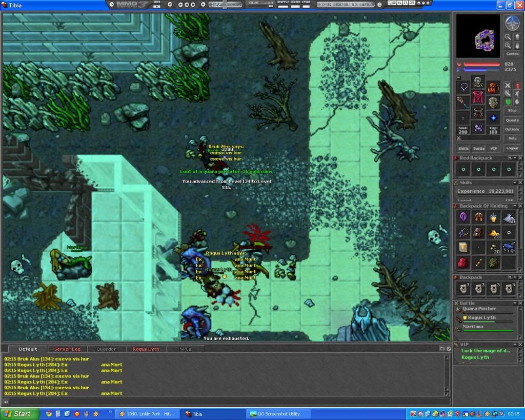Switch to the NPCs chat tab

[x=185, y=349]
